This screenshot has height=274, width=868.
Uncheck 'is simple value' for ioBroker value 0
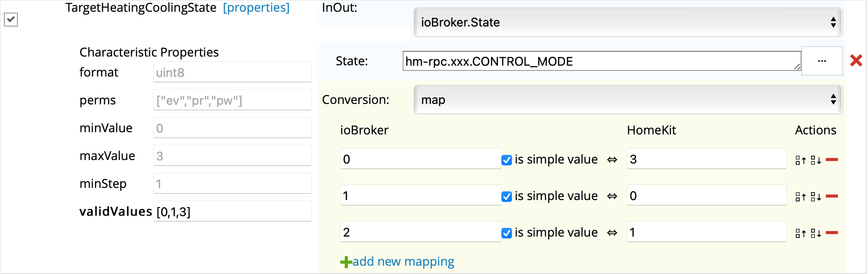[x=507, y=160]
